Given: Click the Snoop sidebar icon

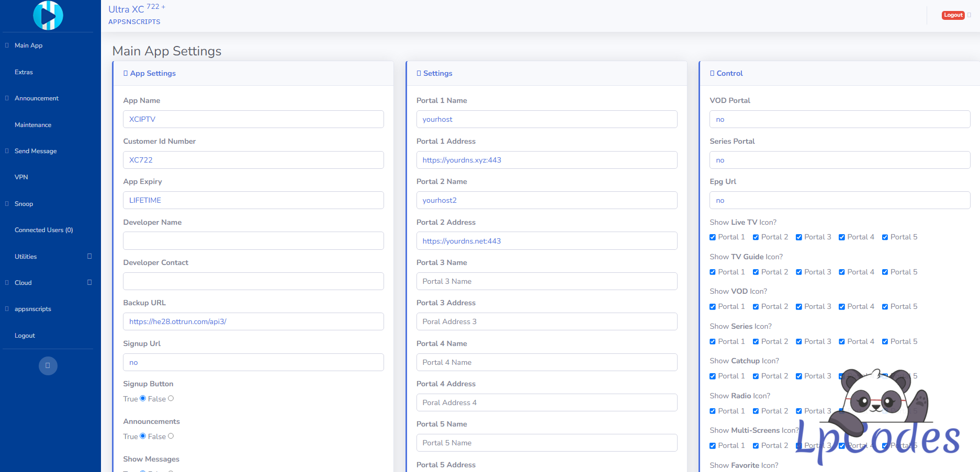Looking at the screenshot, I should coord(7,204).
